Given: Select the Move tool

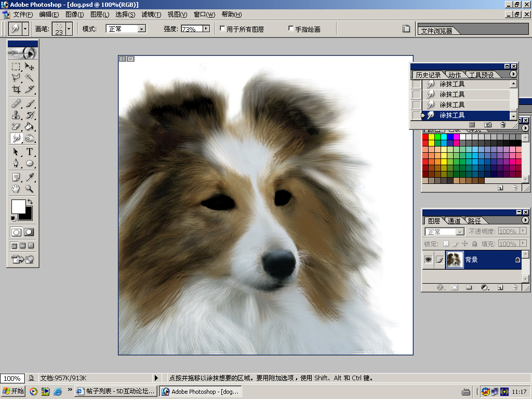Looking at the screenshot, I should click(x=30, y=66).
